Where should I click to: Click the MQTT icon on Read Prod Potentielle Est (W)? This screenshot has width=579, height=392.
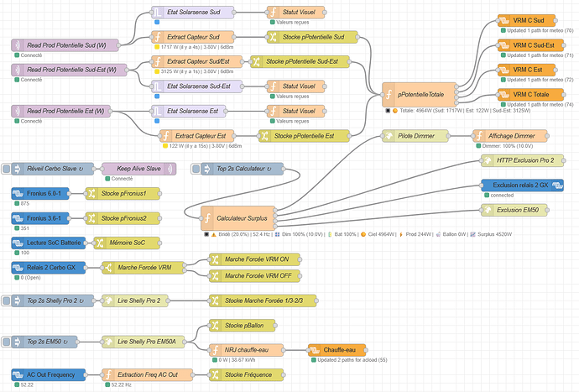point(18,111)
